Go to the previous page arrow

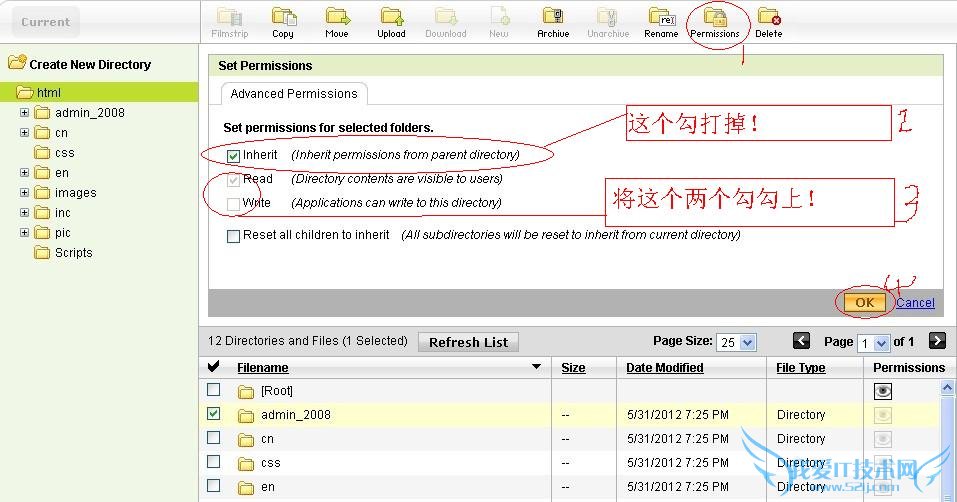coord(801,341)
